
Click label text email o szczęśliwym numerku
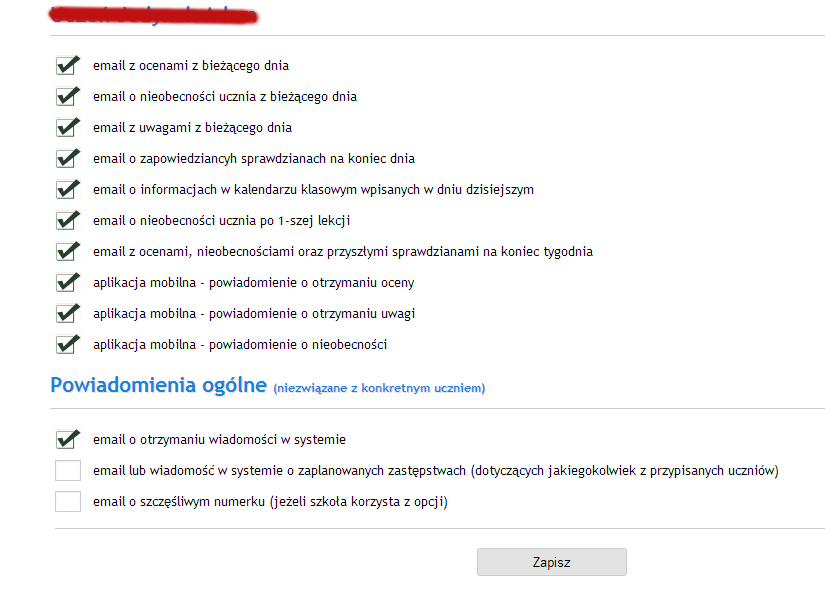[x=270, y=502]
